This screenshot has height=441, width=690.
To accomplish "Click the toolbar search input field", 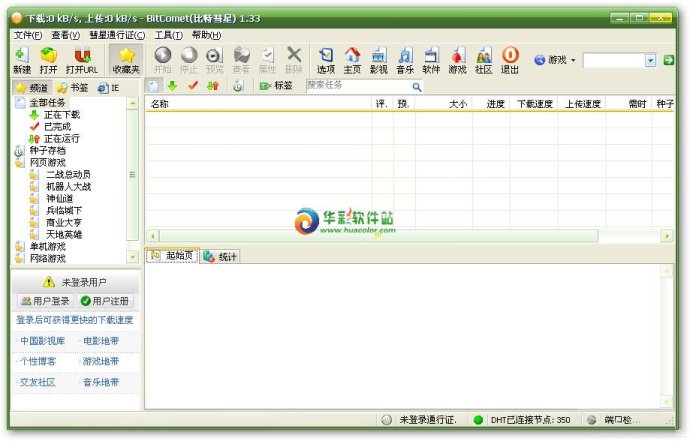I will point(614,60).
